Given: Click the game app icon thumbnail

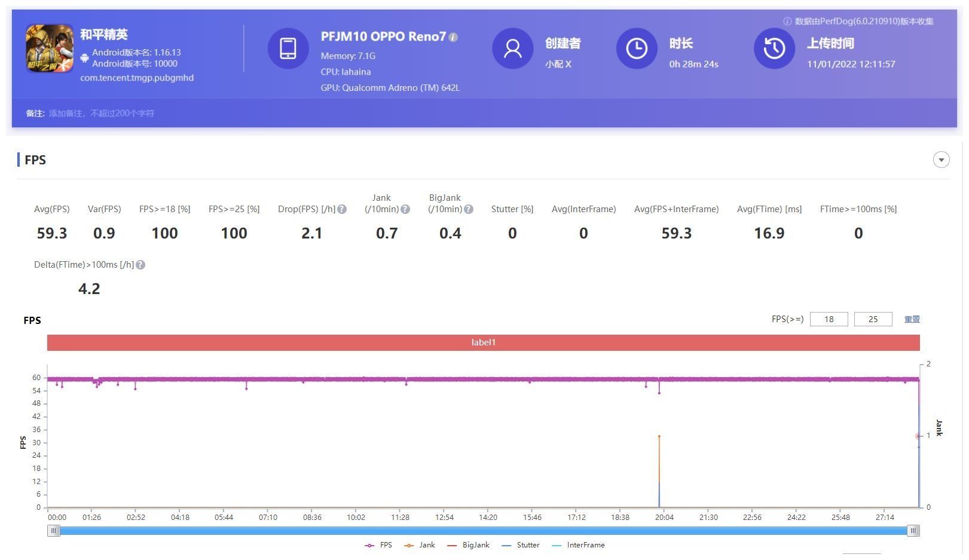Looking at the screenshot, I should click(50, 48).
